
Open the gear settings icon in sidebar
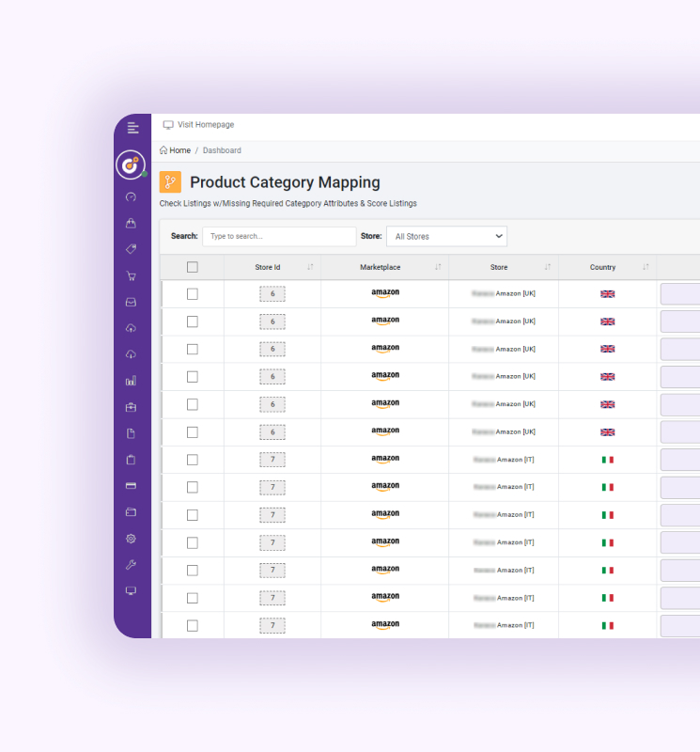point(132,539)
